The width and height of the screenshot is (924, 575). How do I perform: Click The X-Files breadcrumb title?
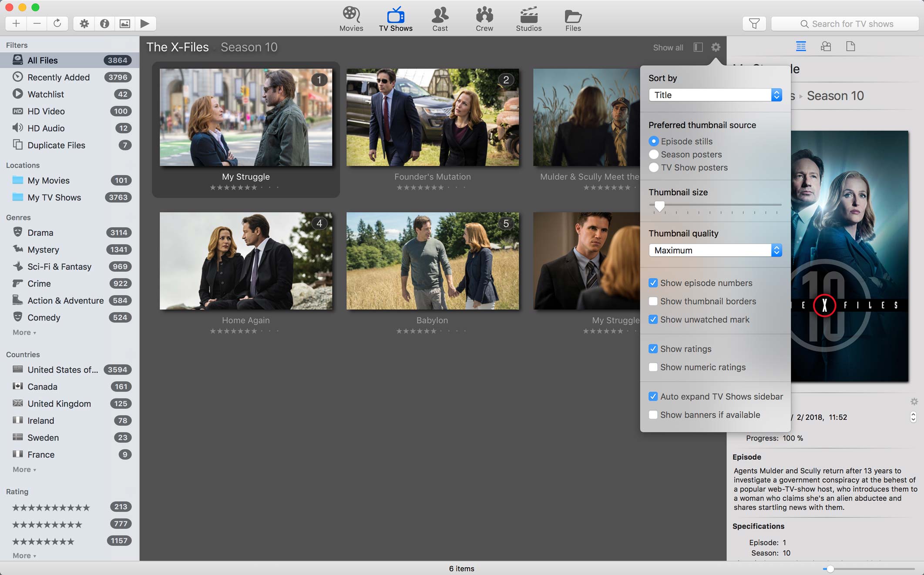[x=178, y=47]
